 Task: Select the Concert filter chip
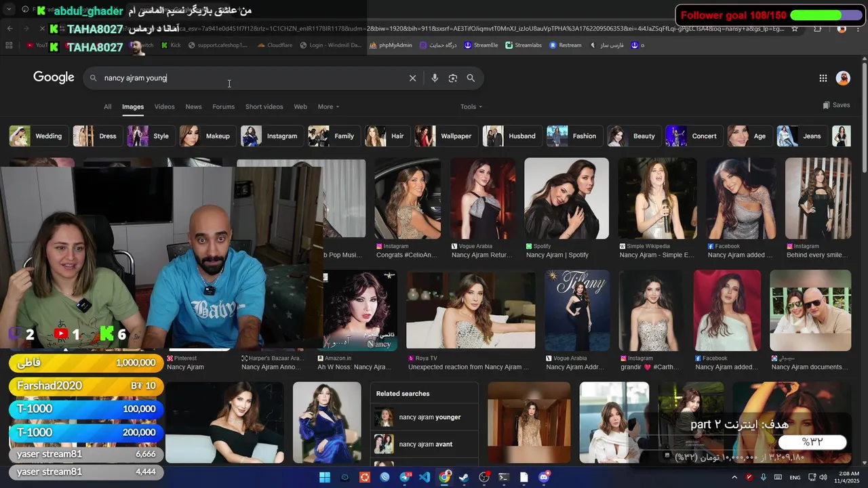pyautogui.click(x=693, y=136)
